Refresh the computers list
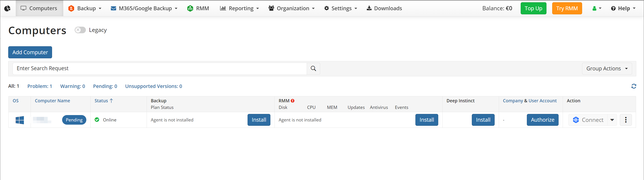644x180 pixels. pos(633,86)
